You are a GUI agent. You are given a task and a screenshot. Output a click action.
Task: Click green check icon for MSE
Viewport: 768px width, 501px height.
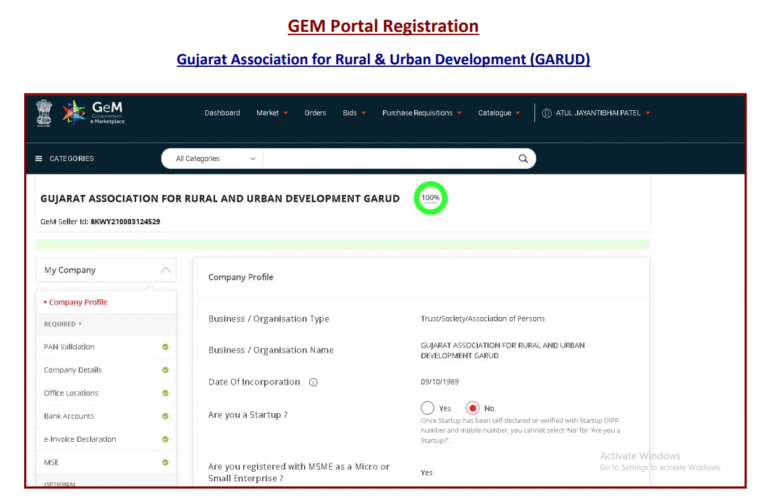166,462
